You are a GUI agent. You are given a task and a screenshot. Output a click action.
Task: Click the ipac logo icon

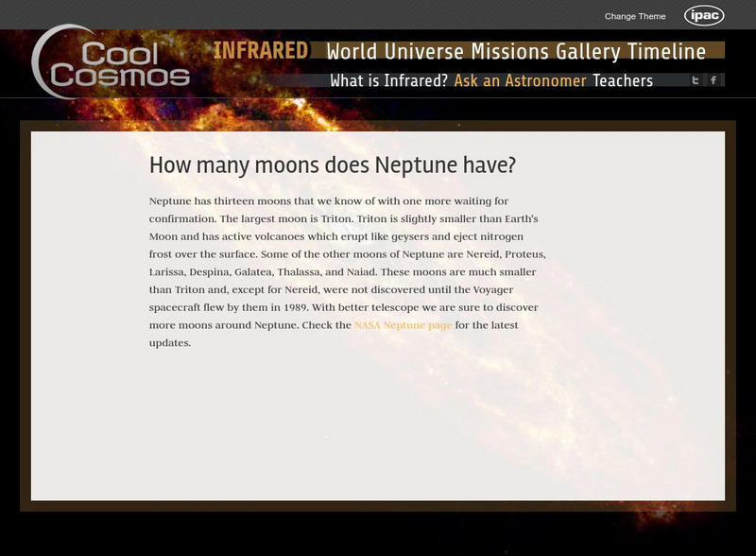point(703,14)
